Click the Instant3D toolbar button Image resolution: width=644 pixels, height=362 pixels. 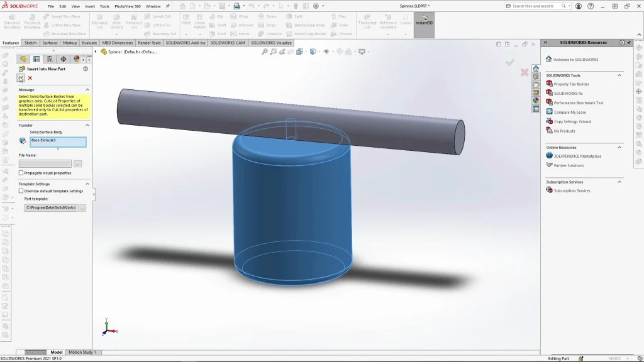pyautogui.click(x=424, y=22)
